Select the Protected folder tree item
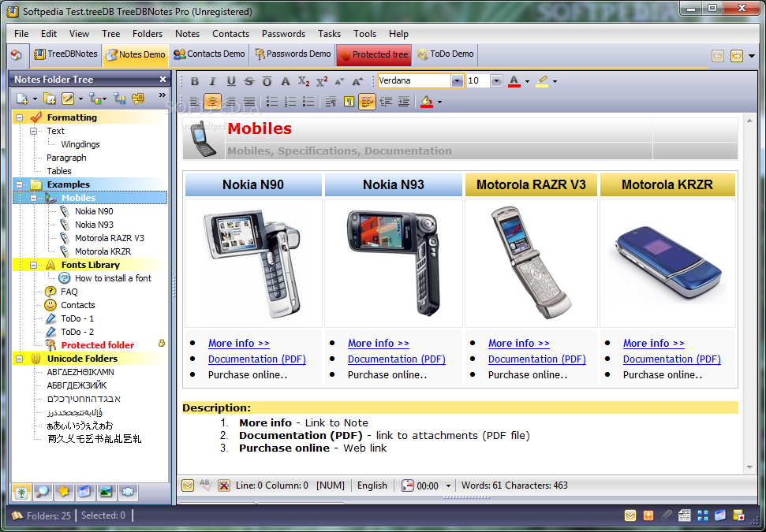This screenshot has width=766, height=532. (x=97, y=345)
